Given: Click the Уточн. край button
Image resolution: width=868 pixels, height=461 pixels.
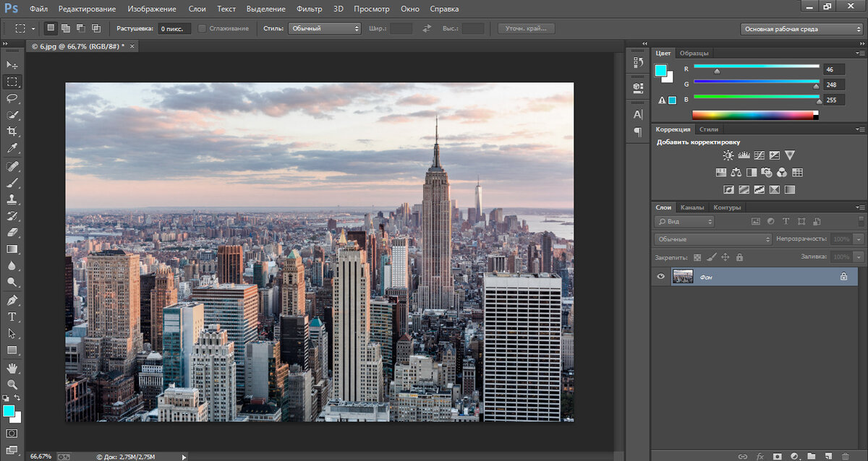Looking at the screenshot, I should (526, 28).
